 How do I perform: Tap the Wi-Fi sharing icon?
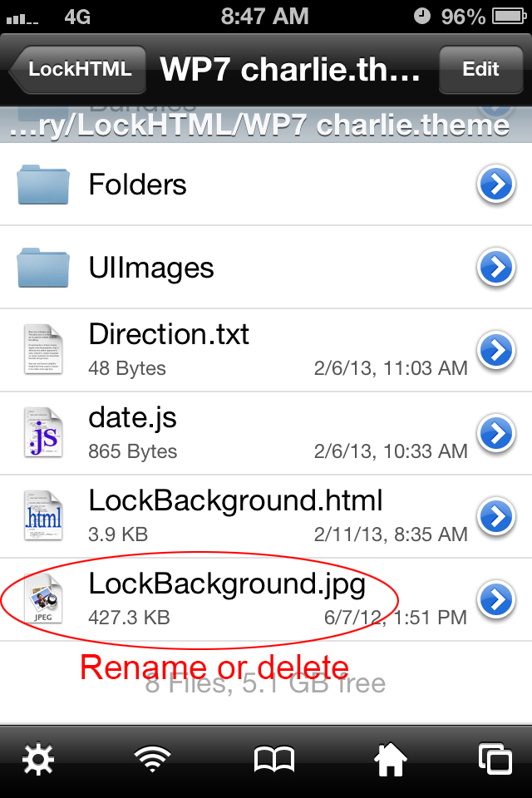(x=155, y=759)
